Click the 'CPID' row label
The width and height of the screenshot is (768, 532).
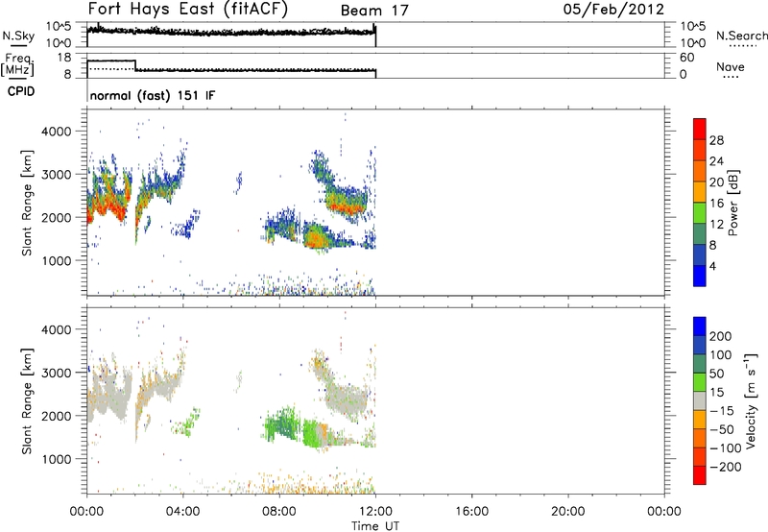[21, 91]
